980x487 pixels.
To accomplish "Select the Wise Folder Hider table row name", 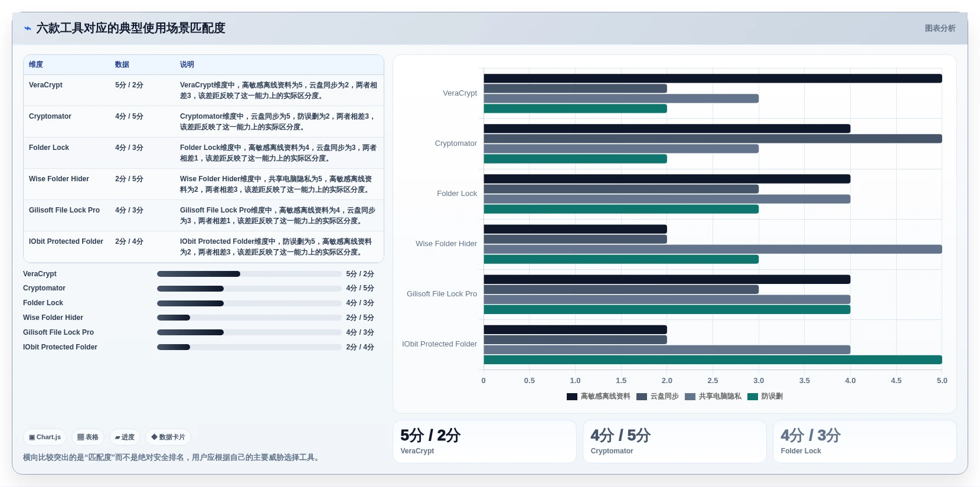I will (59, 179).
